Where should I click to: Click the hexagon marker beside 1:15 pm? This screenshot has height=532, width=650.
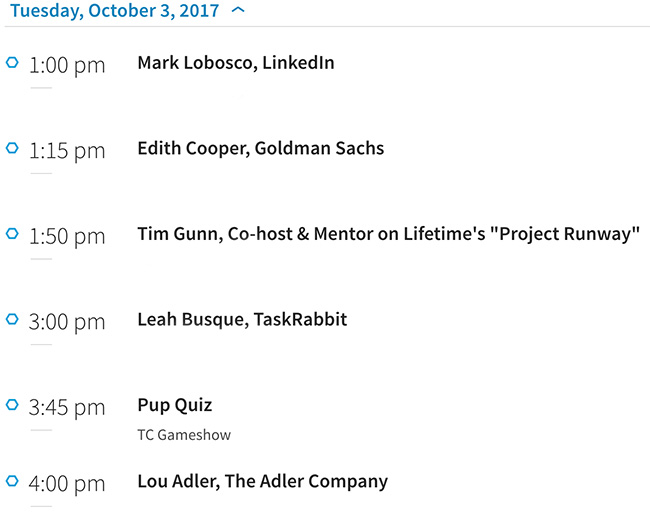(x=12, y=148)
